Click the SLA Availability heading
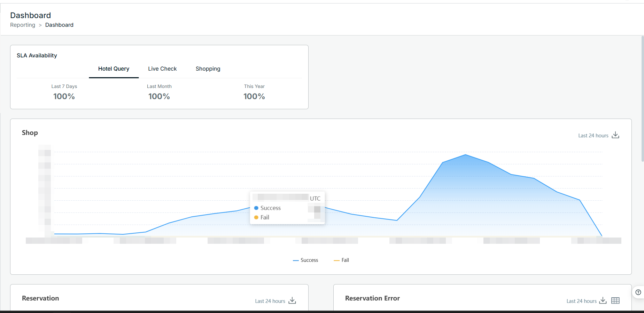Viewport: 644px width, 313px height. click(x=37, y=56)
